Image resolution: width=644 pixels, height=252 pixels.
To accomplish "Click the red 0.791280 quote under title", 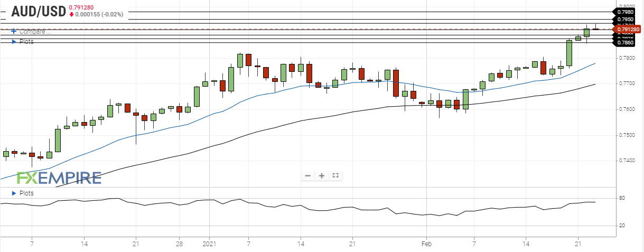I will (x=82, y=7).
